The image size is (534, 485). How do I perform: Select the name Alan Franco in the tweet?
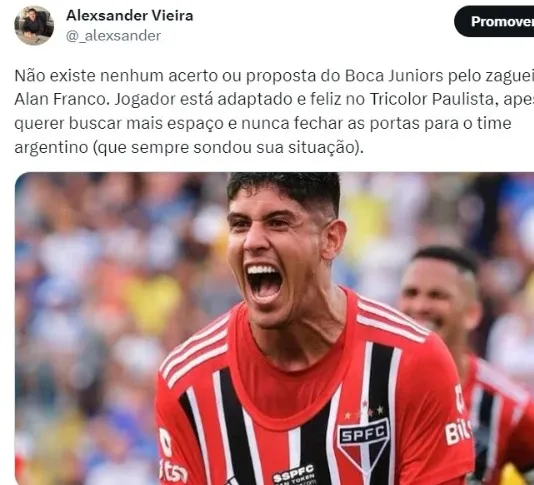tap(60, 99)
